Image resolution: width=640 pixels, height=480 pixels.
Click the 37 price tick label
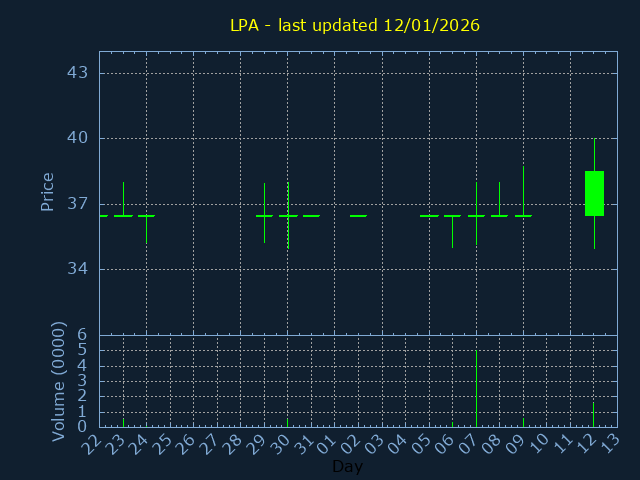pos(78,204)
